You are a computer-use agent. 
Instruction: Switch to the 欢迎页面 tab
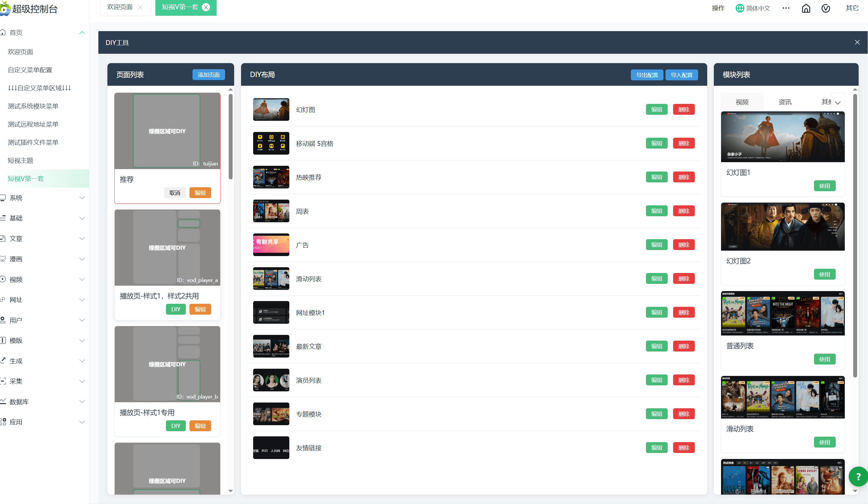[120, 7]
